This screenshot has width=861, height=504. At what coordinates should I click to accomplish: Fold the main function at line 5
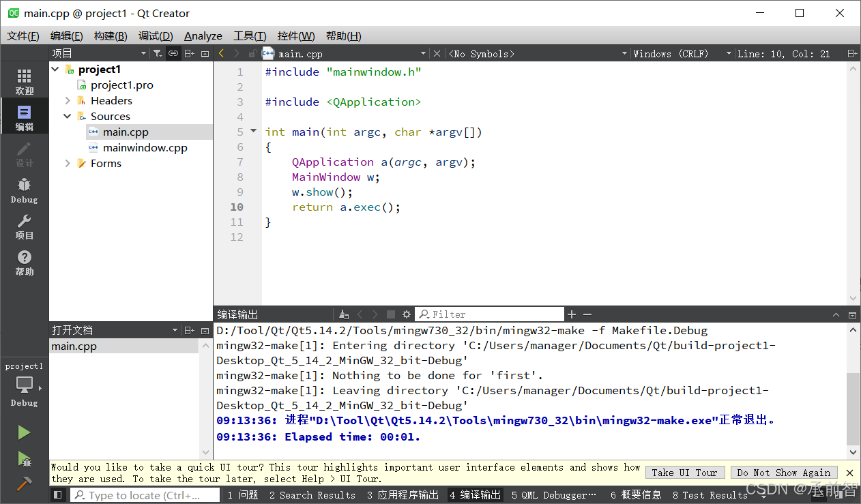(253, 131)
